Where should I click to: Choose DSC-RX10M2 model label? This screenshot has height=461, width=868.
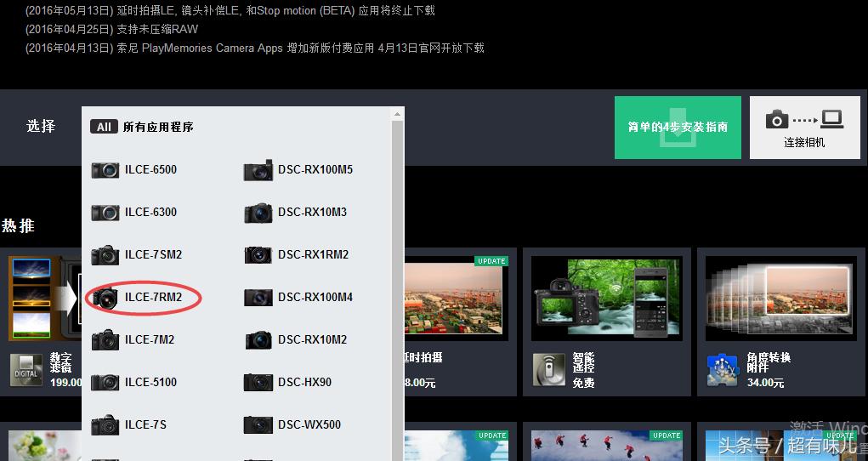point(312,339)
